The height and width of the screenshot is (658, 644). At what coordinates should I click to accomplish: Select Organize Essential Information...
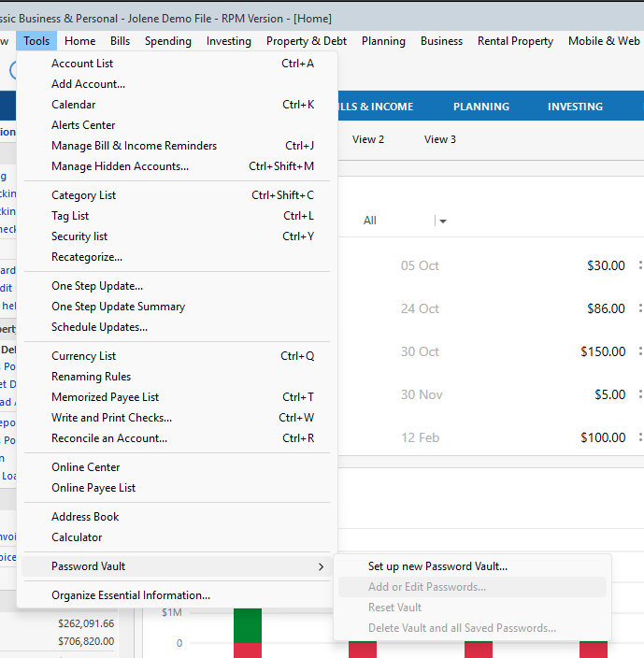pos(177,595)
